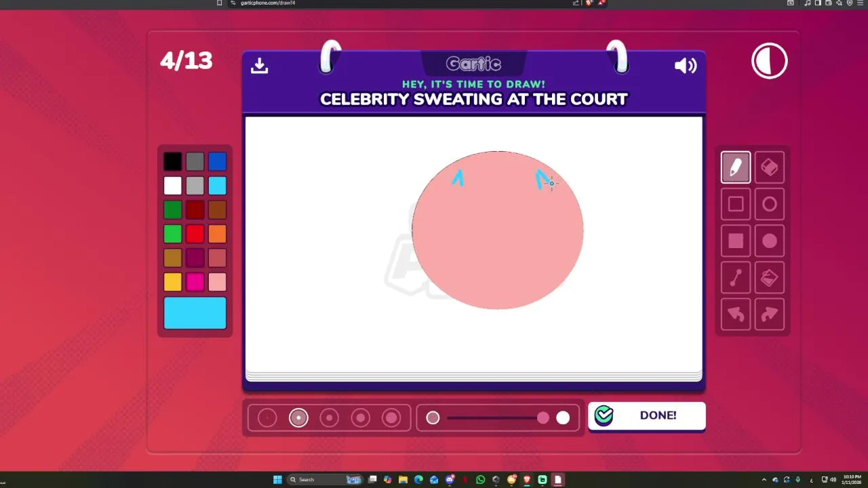The image size is (868, 488).
Task: Redo the undone stroke
Action: 770,314
